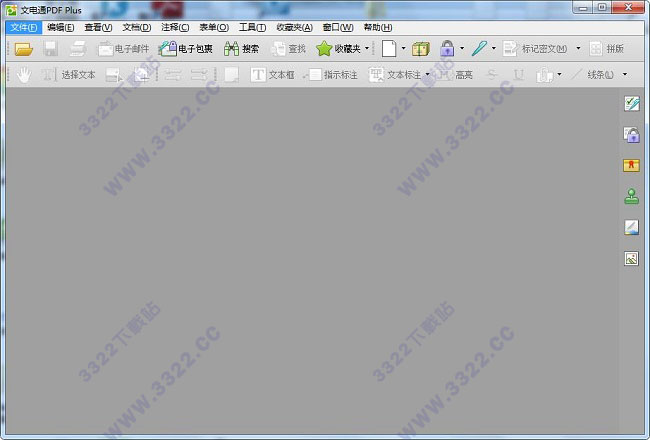Open the 编辑(E) menu
This screenshot has height=440, width=650.
point(61,27)
